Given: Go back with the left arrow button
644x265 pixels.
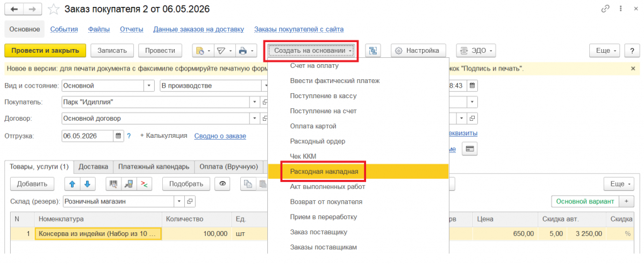Looking at the screenshot, I should [14, 9].
